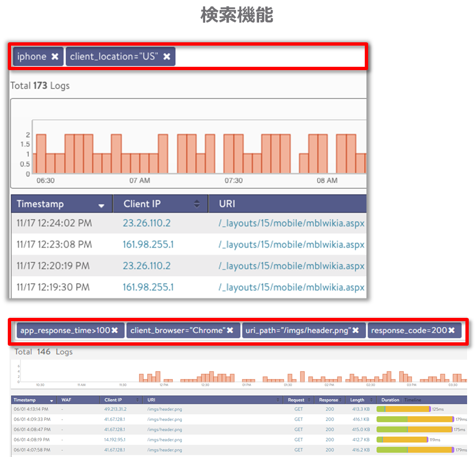
Task: Select the app_response_time>100 tag text
Action: (65, 330)
